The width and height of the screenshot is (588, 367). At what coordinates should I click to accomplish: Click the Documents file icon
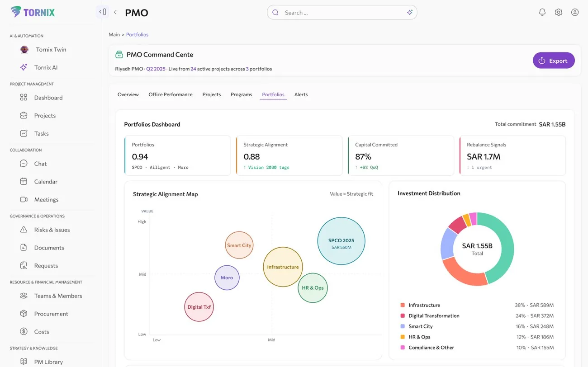(x=24, y=248)
